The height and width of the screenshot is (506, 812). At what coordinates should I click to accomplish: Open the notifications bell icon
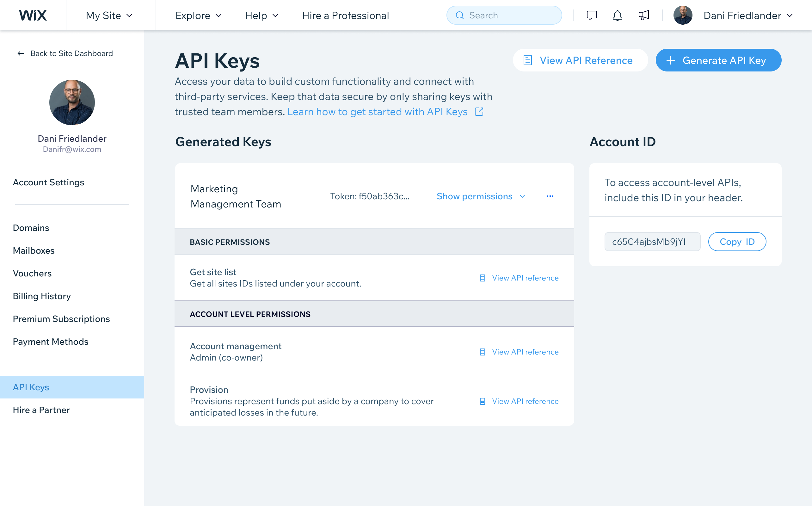[617, 15]
